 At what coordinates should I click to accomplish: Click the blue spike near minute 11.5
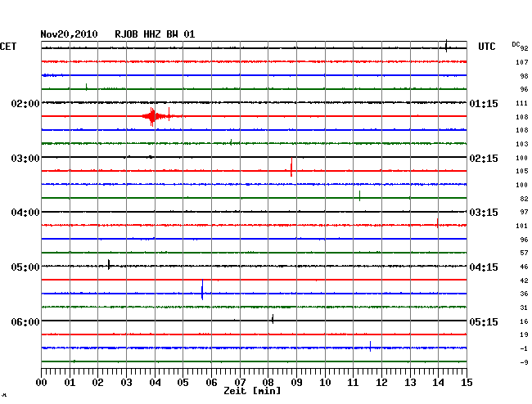pos(370,346)
